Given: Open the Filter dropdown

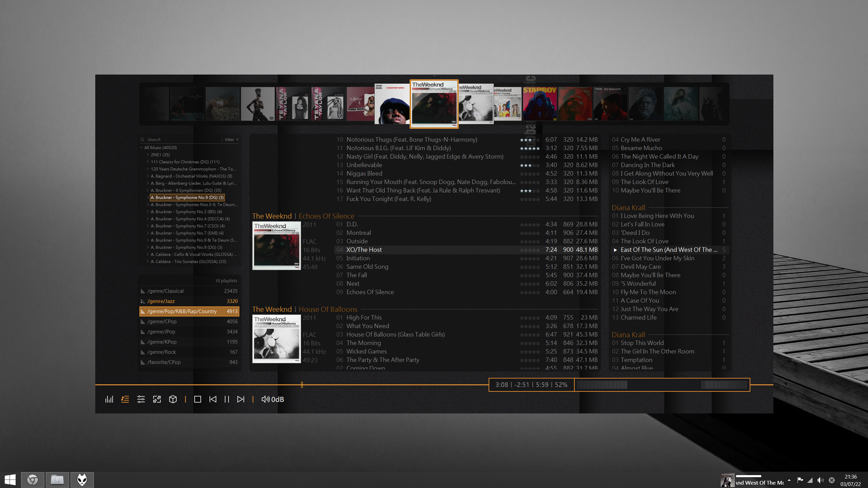Looking at the screenshot, I should [232, 139].
